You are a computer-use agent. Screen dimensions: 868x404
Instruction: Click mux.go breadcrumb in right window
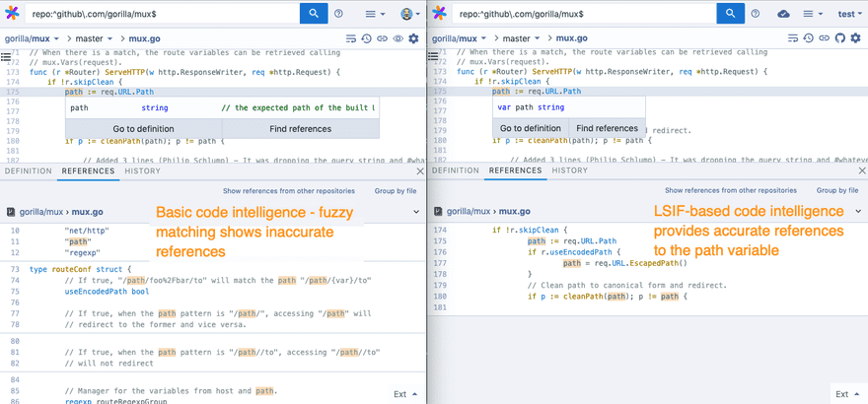point(572,38)
